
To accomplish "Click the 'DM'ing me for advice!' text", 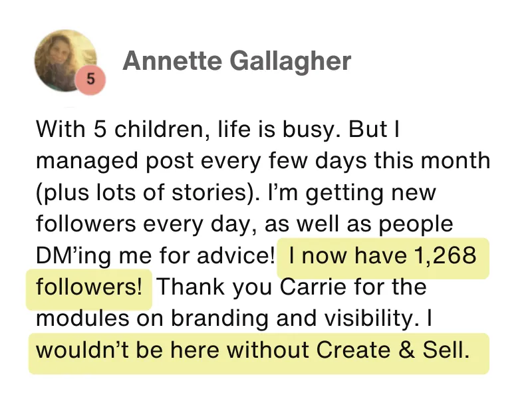I will pyautogui.click(x=155, y=255).
